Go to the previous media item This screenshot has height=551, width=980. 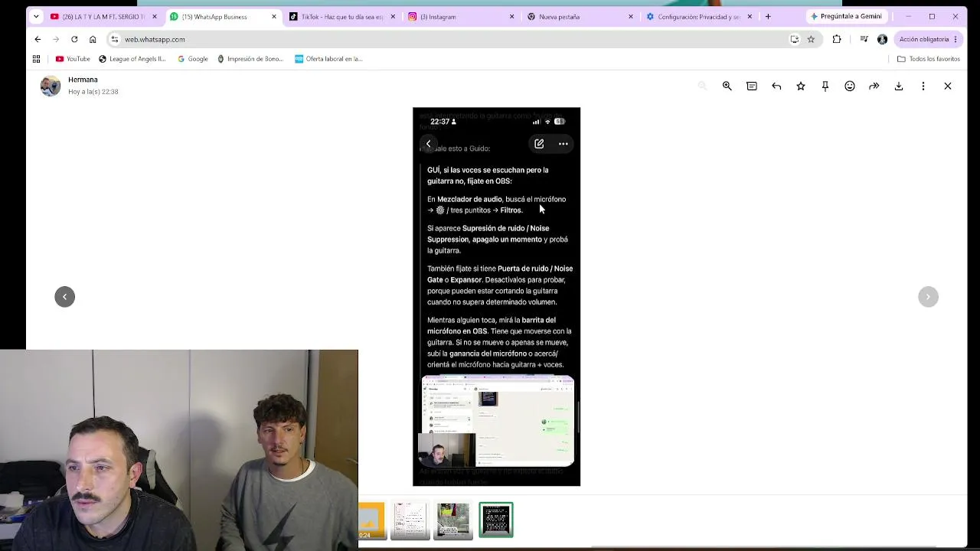(x=65, y=297)
